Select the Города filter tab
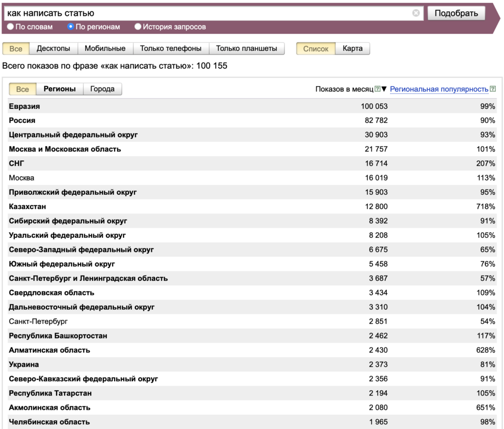 point(102,89)
